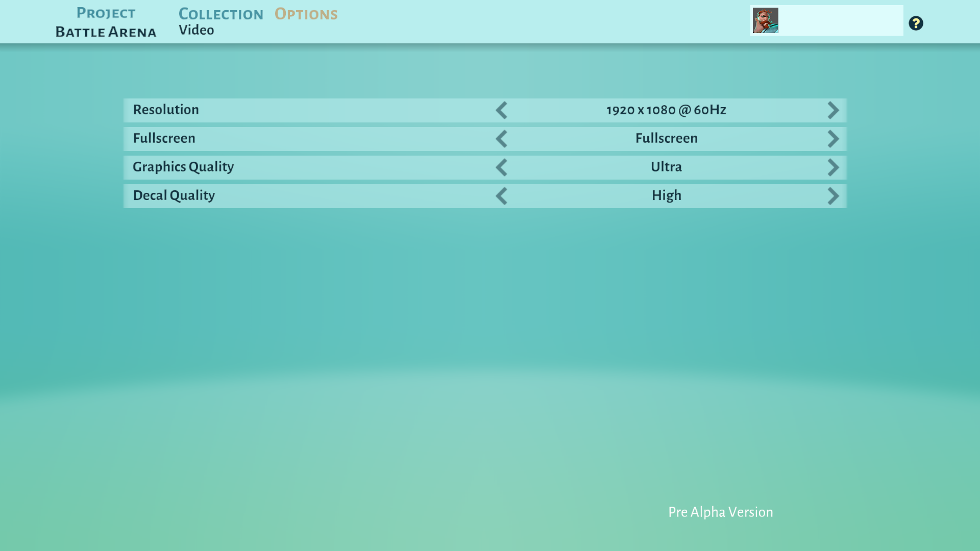Click the 1920 x 1080 @ 60Hz value
The image size is (980, 551).
pyautogui.click(x=666, y=110)
